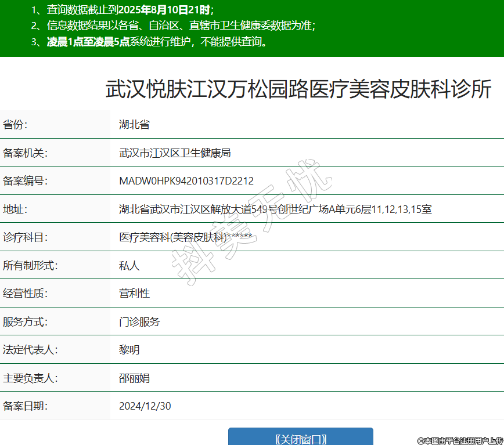The width and height of the screenshot is (504, 445).
Task: Click the 诊疗科目 row label
Action: pyautogui.click(x=25, y=237)
